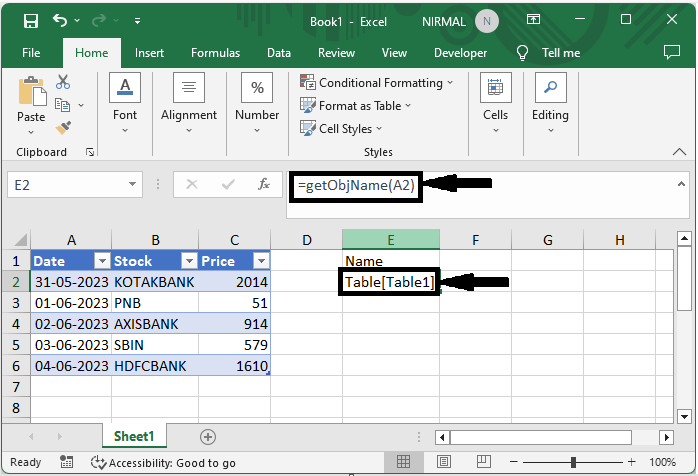Click vertical scrollbar up arrow

(684, 239)
